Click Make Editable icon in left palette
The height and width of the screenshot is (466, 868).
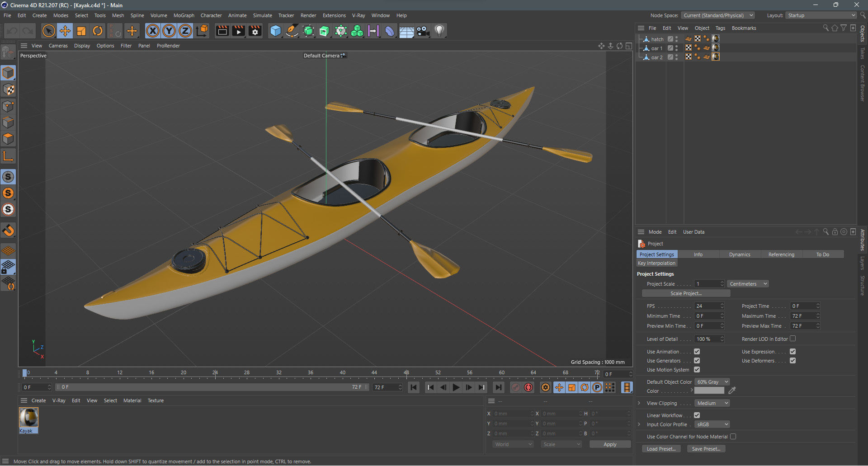point(8,53)
